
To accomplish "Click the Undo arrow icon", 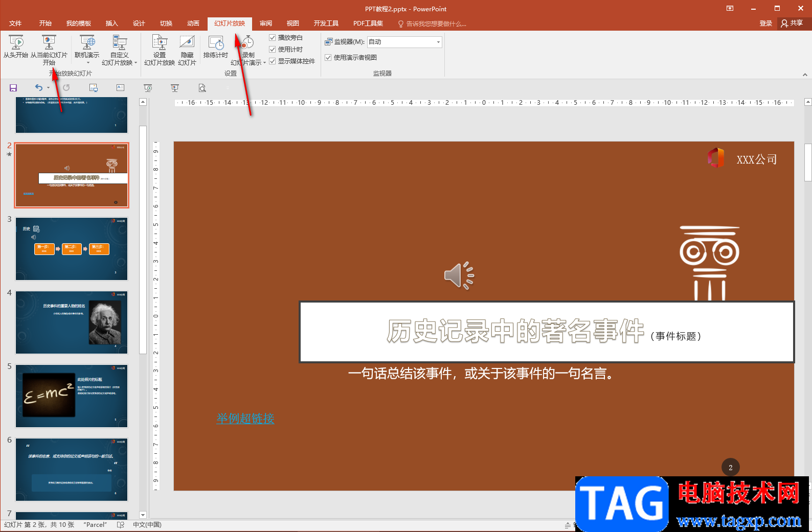I will click(39, 88).
